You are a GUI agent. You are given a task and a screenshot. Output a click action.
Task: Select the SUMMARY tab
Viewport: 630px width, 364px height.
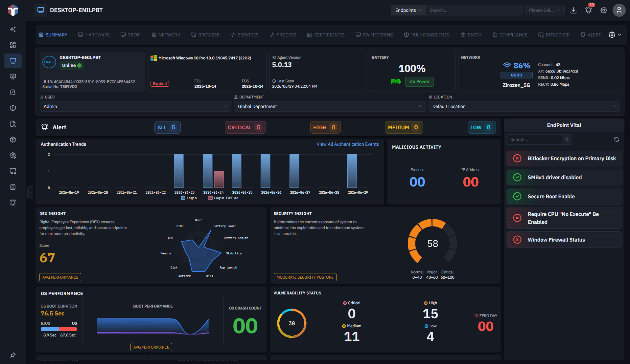pos(53,35)
